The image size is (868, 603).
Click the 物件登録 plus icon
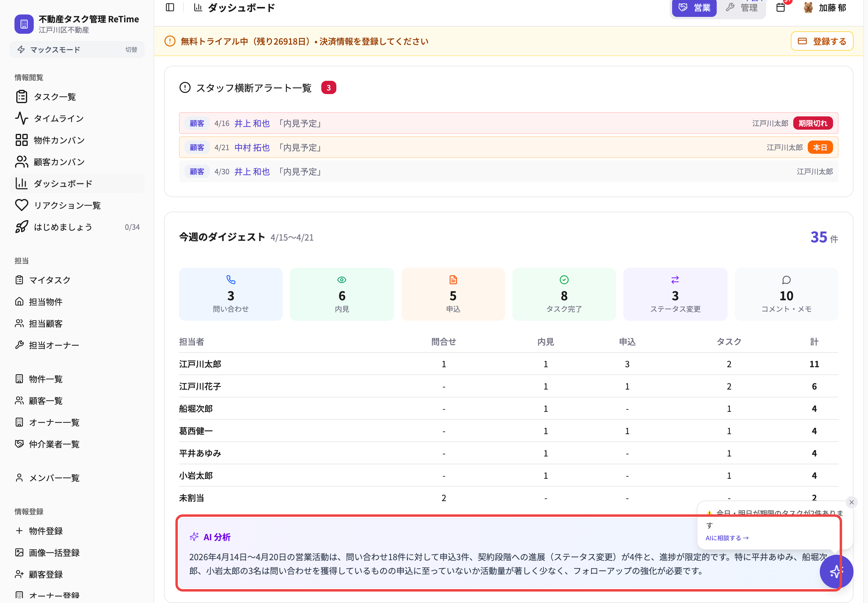pyautogui.click(x=19, y=531)
